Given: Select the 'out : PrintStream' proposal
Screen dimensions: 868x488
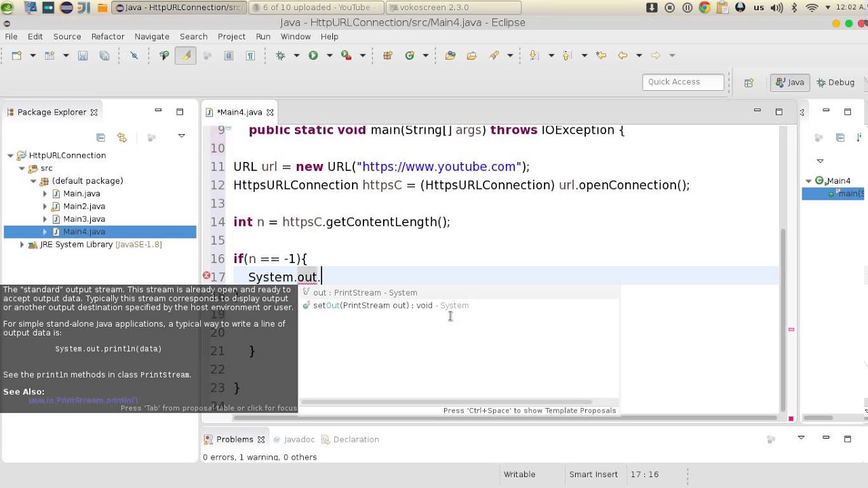Looking at the screenshot, I should [459, 293].
